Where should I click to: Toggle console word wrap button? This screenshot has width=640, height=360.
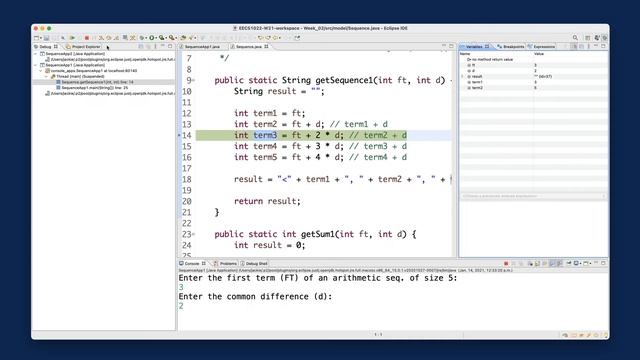click(x=545, y=264)
